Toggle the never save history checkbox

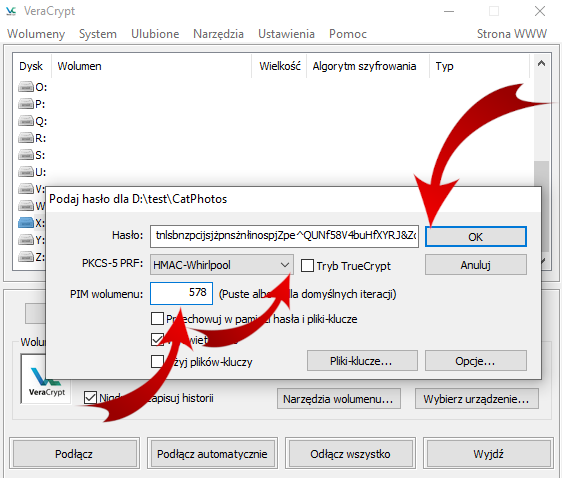click(90, 398)
